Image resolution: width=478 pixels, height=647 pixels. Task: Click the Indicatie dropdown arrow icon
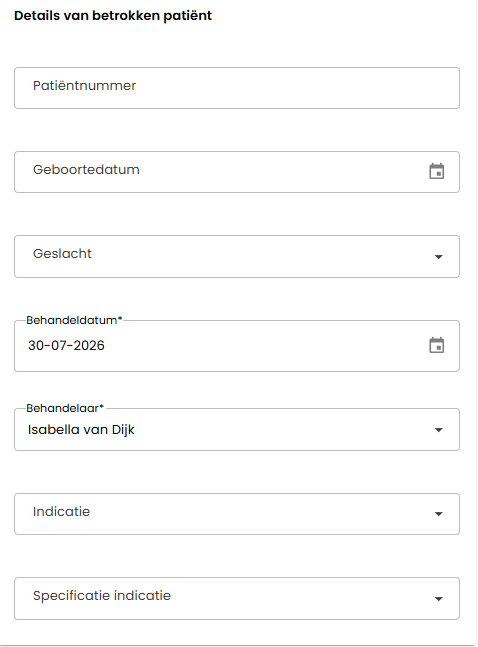(x=438, y=514)
